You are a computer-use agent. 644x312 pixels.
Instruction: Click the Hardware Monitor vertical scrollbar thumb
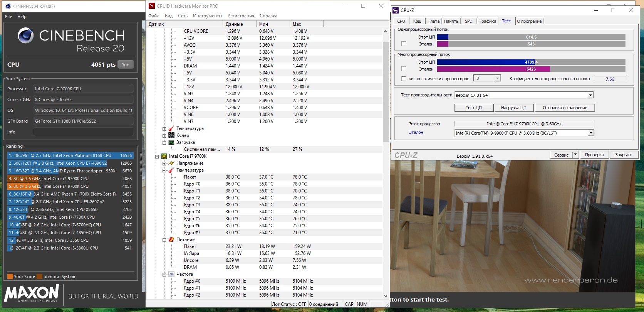pos(386,92)
